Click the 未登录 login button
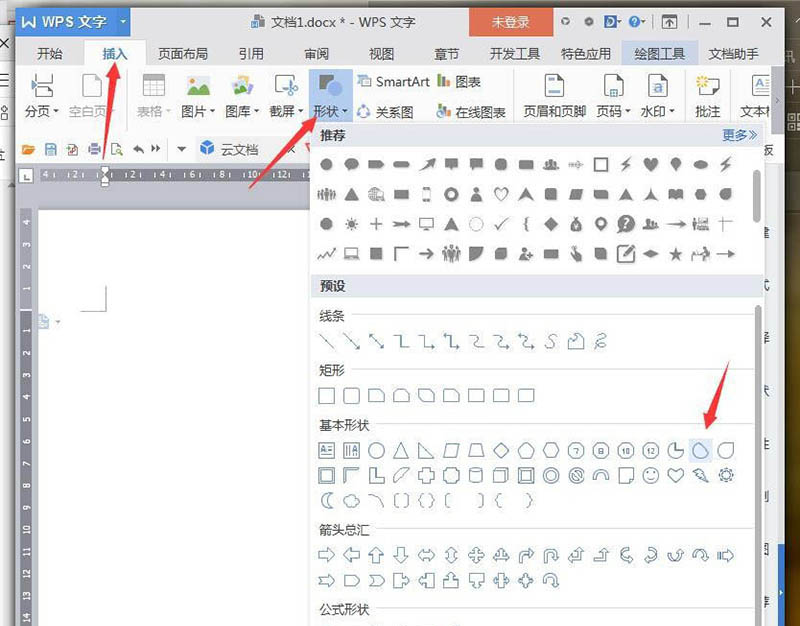Image resolution: width=800 pixels, height=626 pixels. pyautogui.click(x=511, y=22)
